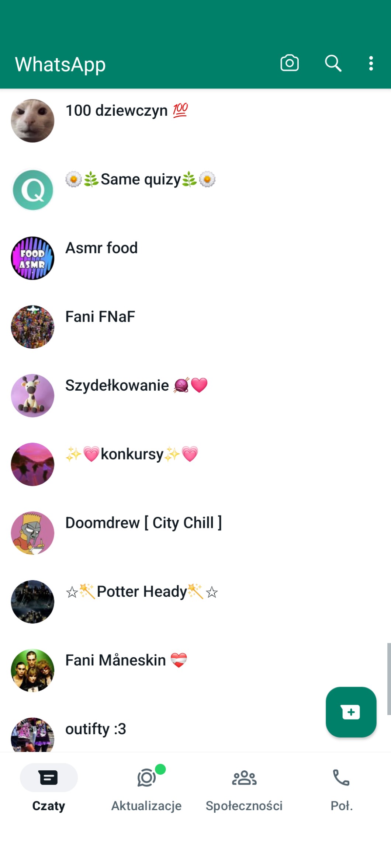Select the Asmr food conversation

[195, 258]
